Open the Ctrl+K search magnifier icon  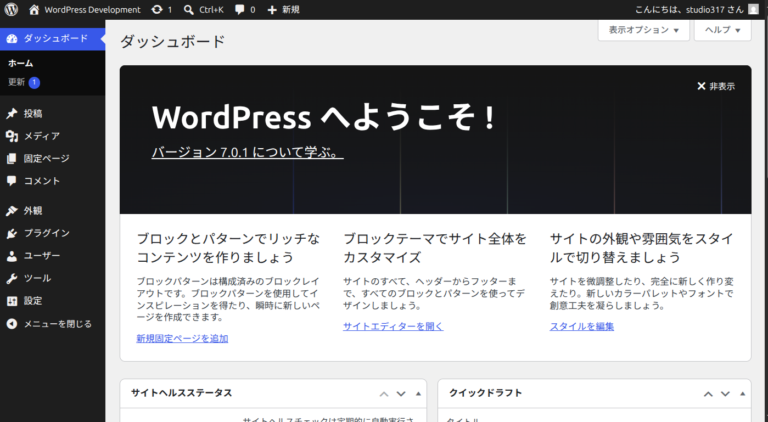point(189,9)
